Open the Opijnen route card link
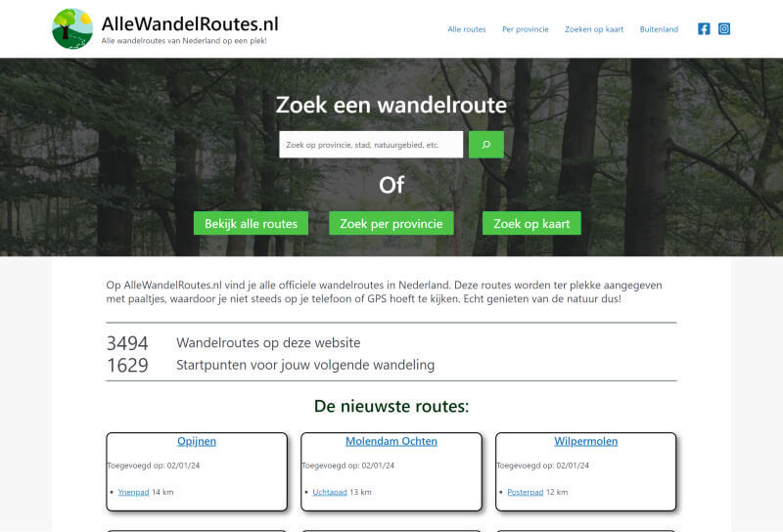 click(x=197, y=441)
